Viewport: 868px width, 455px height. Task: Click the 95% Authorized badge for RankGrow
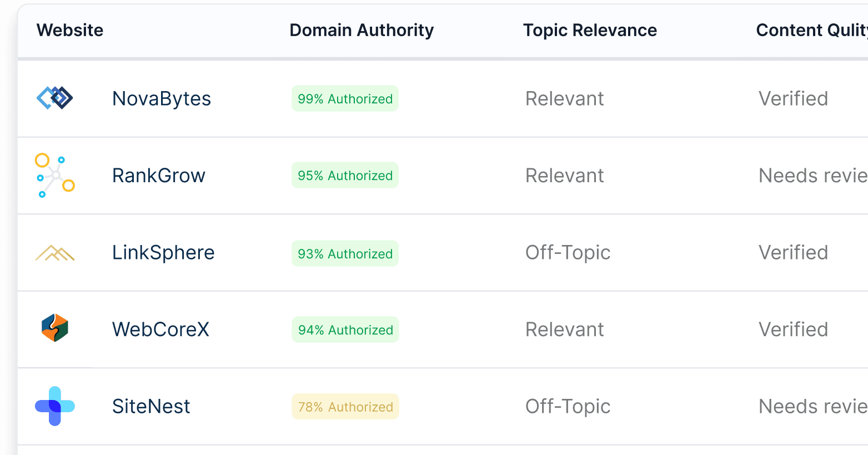345,175
